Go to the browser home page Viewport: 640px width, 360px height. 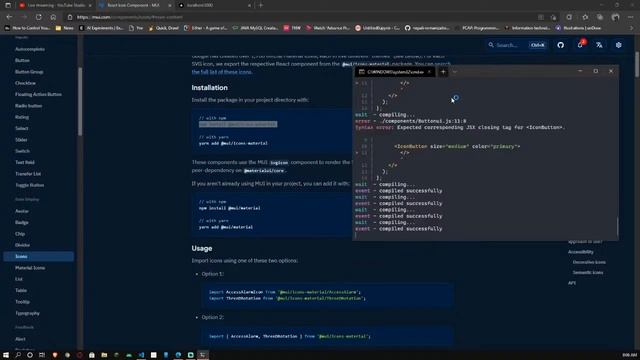tap(53, 17)
